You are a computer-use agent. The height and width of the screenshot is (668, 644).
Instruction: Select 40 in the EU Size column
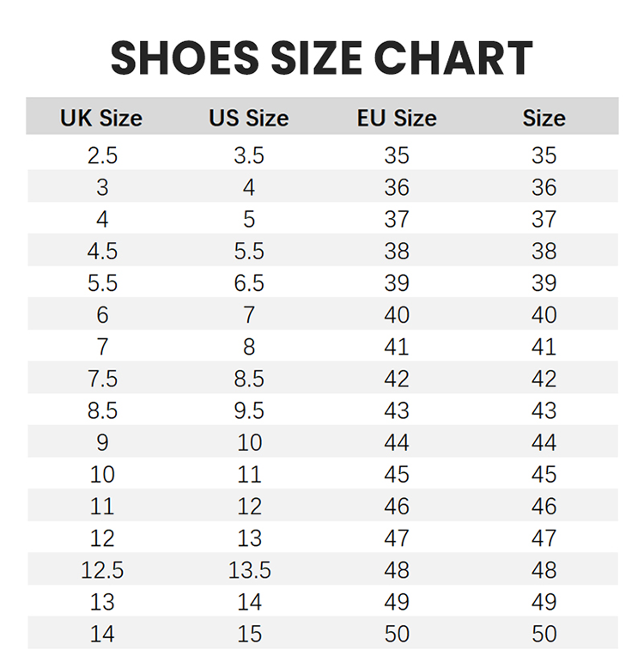397,315
